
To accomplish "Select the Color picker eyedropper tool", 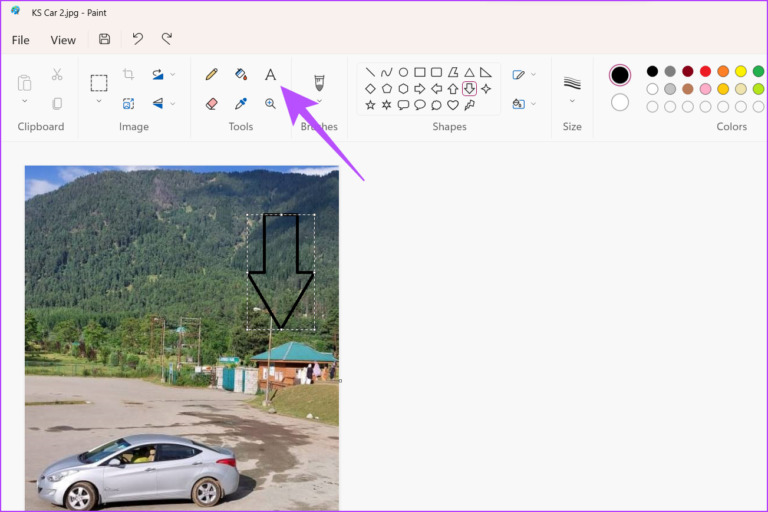I will [241, 103].
